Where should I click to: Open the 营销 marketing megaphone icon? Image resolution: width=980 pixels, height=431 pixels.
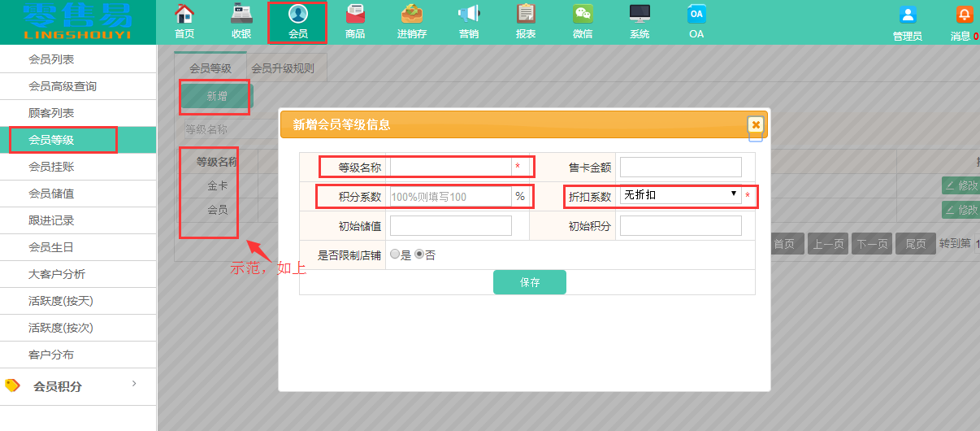point(469,15)
